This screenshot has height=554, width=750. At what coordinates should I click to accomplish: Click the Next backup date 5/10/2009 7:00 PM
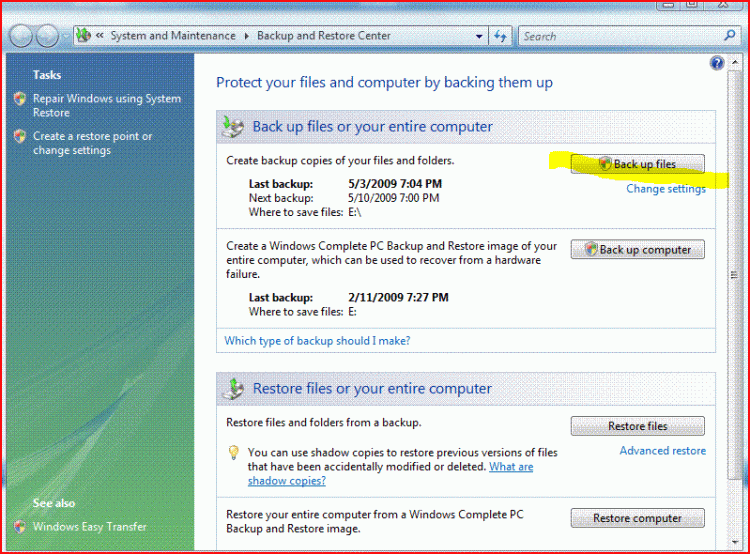394,198
